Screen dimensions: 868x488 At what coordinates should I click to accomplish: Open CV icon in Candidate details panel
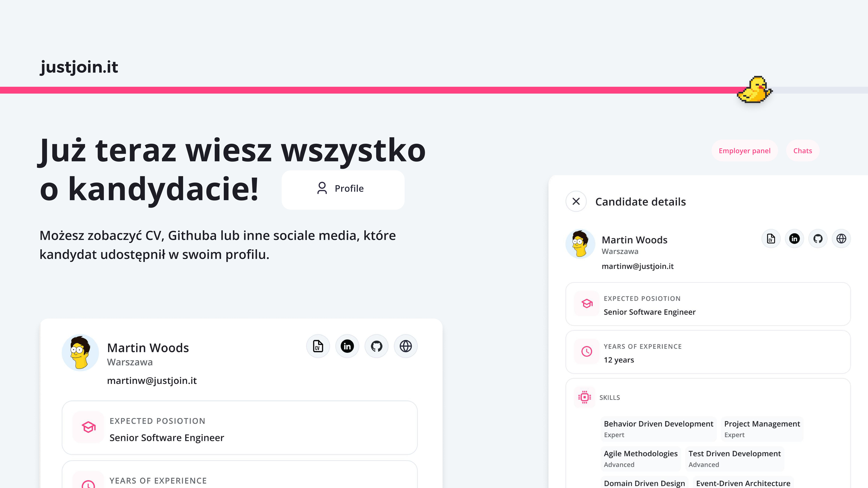(x=771, y=239)
